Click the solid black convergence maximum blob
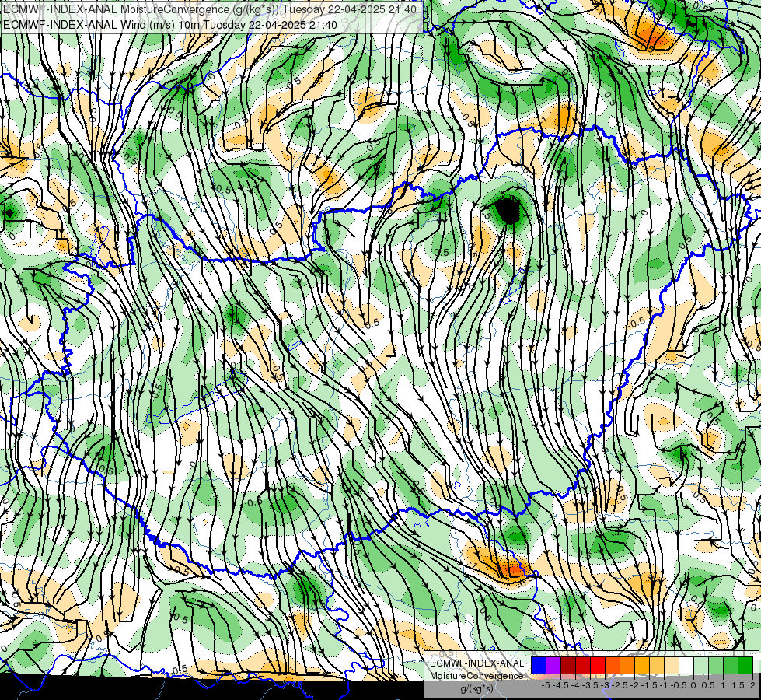 click(508, 210)
